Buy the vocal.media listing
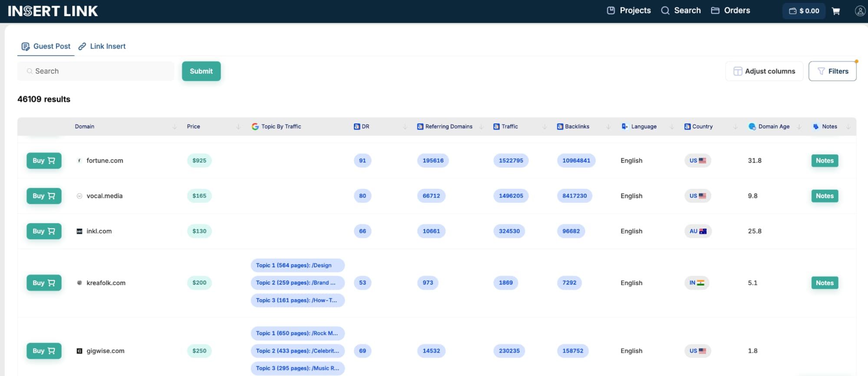Image resolution: width=868 pixels, height=376 pixels. [44, 196]
